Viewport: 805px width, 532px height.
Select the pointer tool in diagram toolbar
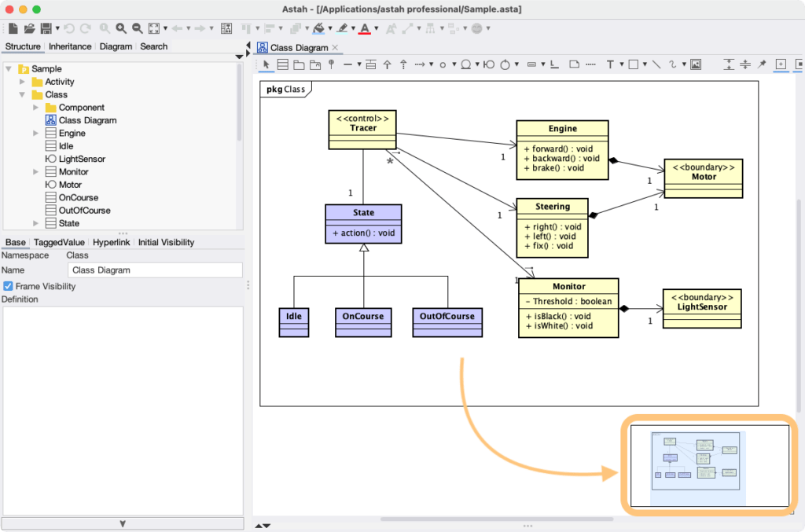(x=266, y=64)
